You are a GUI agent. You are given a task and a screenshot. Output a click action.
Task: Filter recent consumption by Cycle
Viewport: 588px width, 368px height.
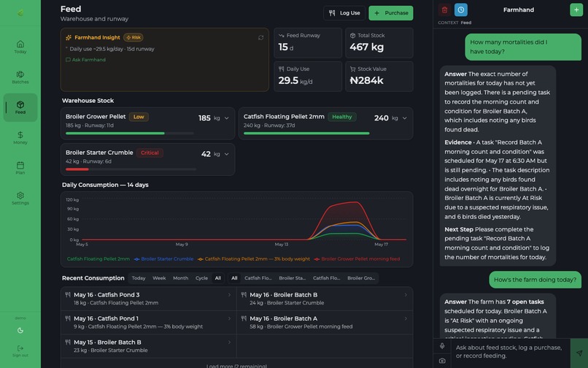coord(201,278)
